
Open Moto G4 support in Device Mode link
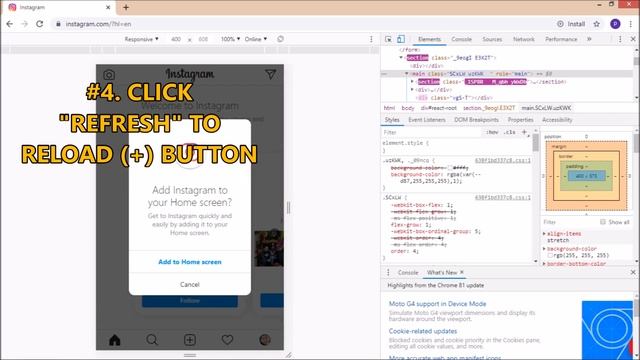(x=437, y=304)
